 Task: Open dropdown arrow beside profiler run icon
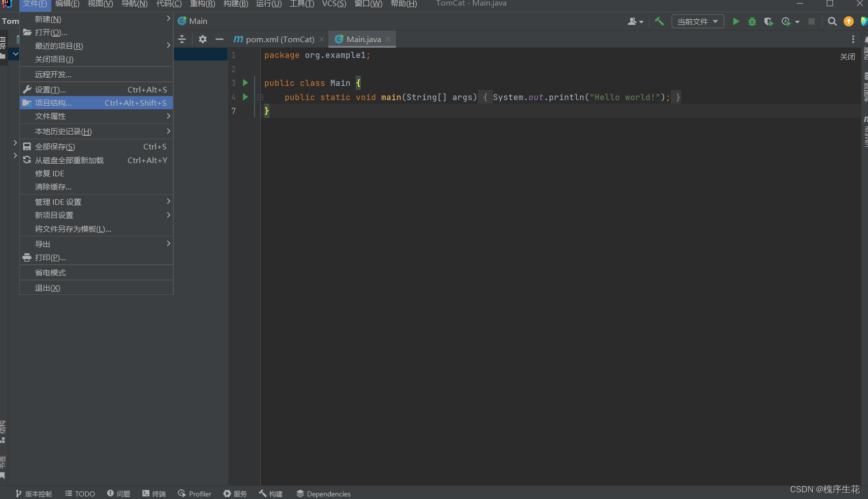(x=797, y=22)
